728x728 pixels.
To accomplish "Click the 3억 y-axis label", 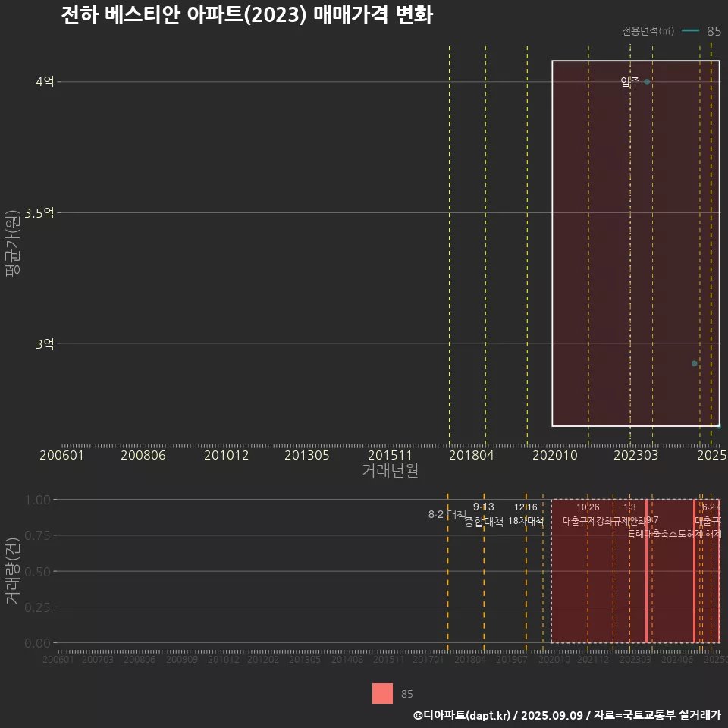I will point(45,344).
